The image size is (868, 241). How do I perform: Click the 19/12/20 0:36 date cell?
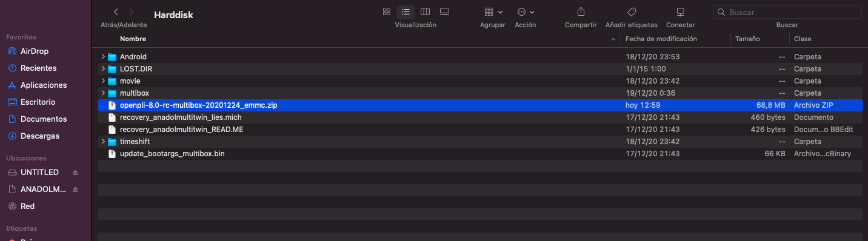pyautogui.click(x=650, y=93)
